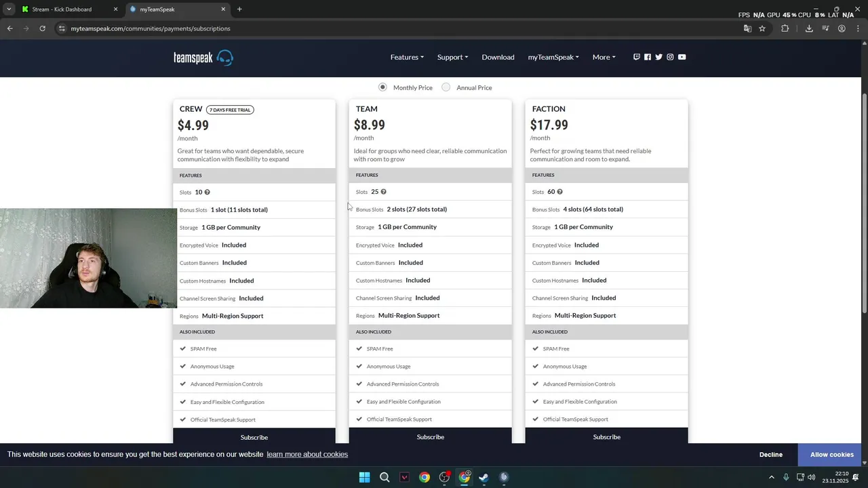The height and width of the screenshot is (488, 868).
Task: Select the Annual Price option
Action: [446, 87]
